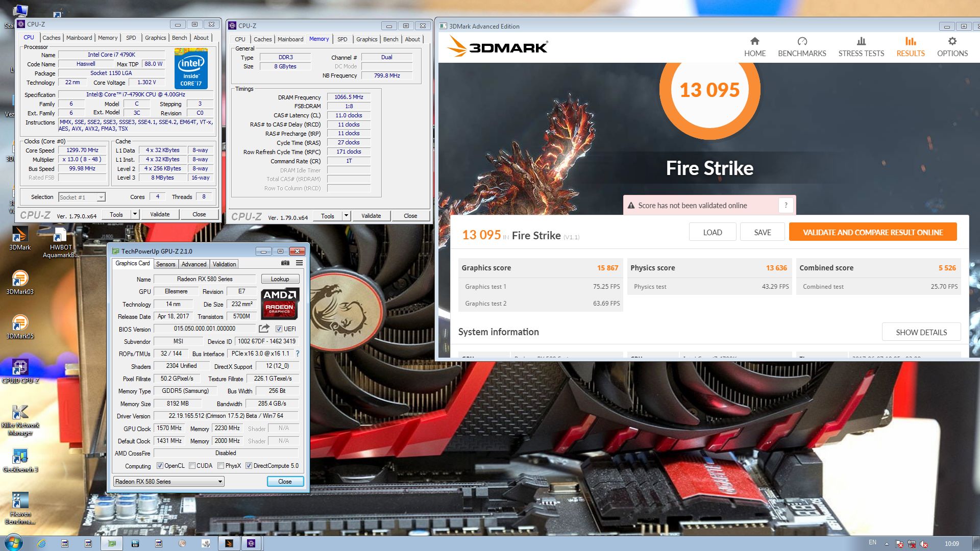Show hidden tray icons arrow
Viewport: 980px width, 551px height.
coord(887,544)
